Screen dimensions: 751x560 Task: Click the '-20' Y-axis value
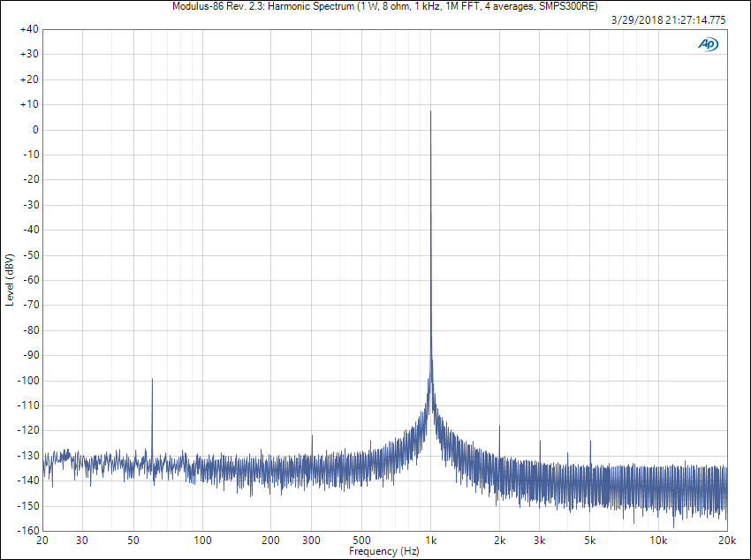pos(31,180)
